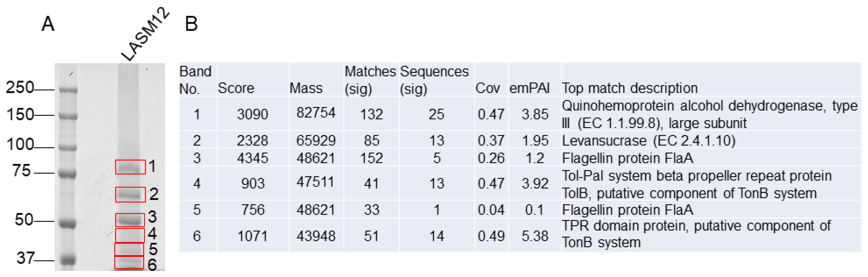Select the emPAI column header

(x=529, y=88)
